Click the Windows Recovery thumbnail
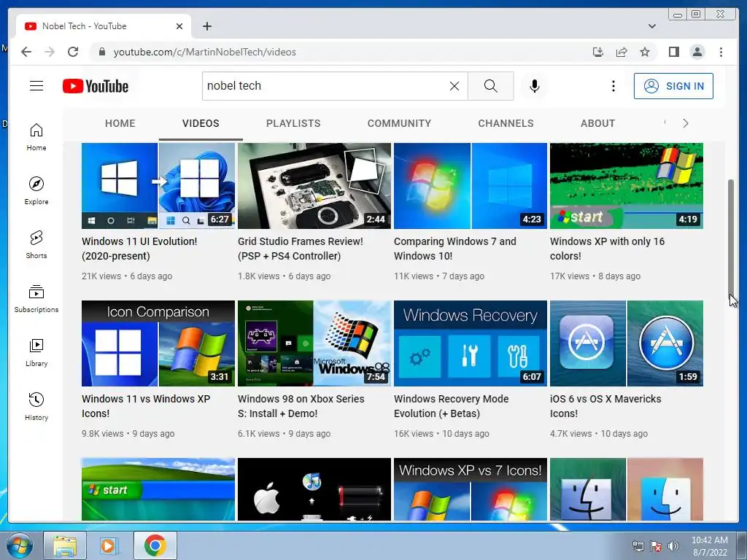The height and width of the screenshot is (560, 747). (471, 343)
